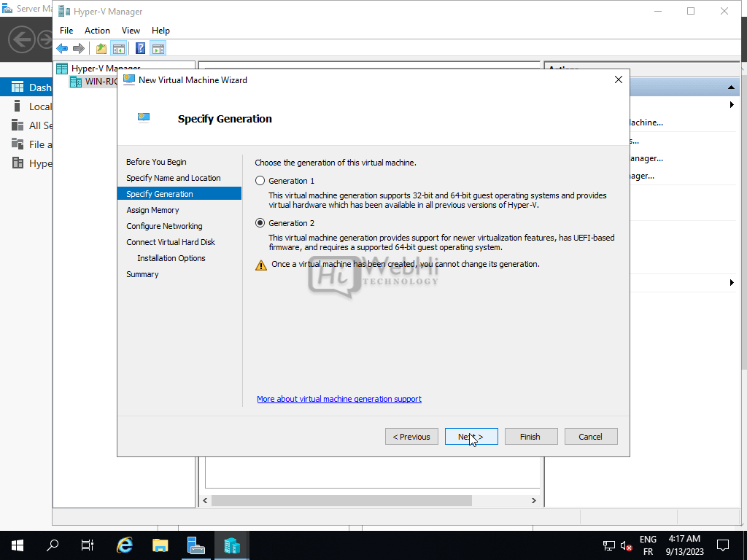The image size is (747, 560).
Task: Select the Generation 2 radio button
Action: [x=260, y=223]
